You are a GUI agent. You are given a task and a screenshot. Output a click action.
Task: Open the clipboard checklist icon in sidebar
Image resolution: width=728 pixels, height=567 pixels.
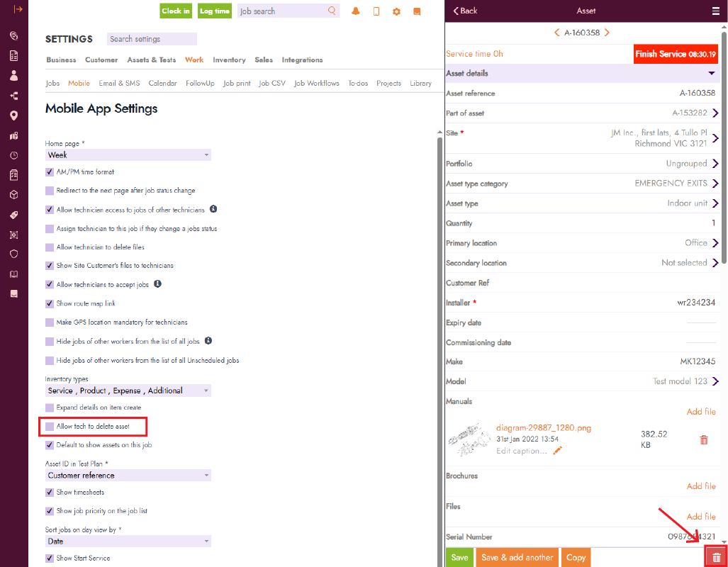[x=14, y=175]
